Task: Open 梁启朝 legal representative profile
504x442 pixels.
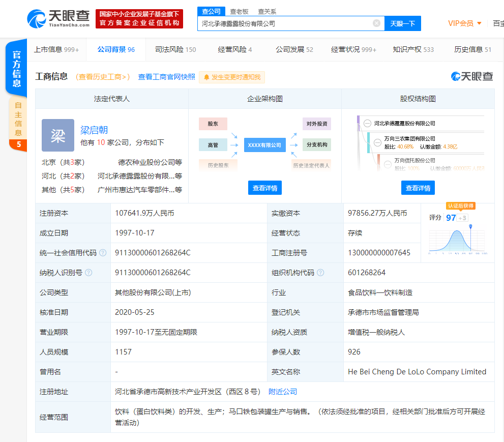Action: (94, 130)
